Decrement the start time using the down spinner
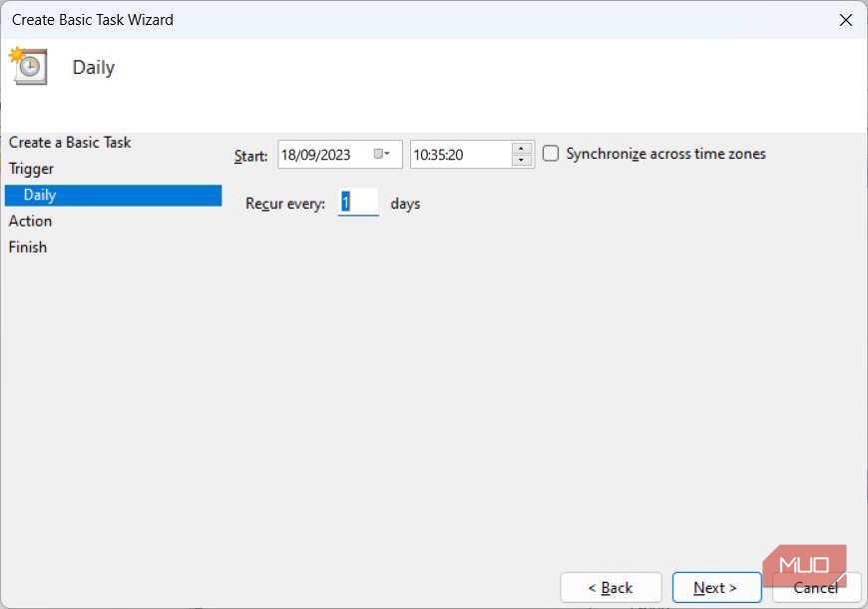 coord(520,160)
